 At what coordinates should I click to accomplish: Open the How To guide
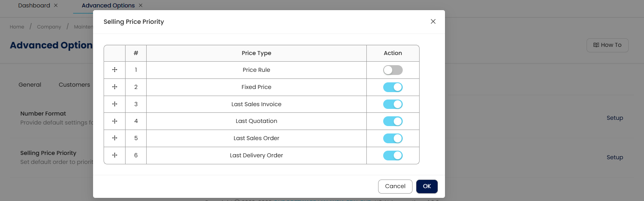[607, 45]
